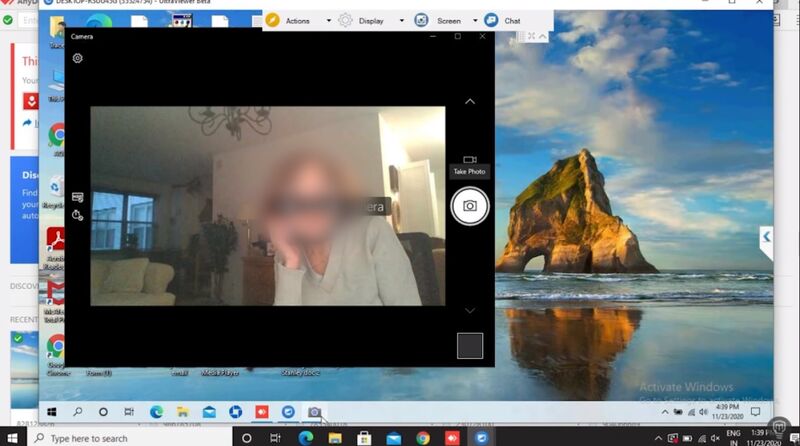Open the camera roll thumbnail
The height and width of the screenshot is (446, 800).
(469, 345)
